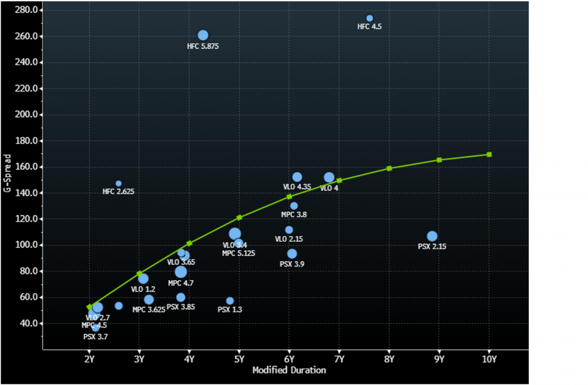Click the G-Spread axis title
Viewport: 588px width, 385px height.
[x=7, y=173]
